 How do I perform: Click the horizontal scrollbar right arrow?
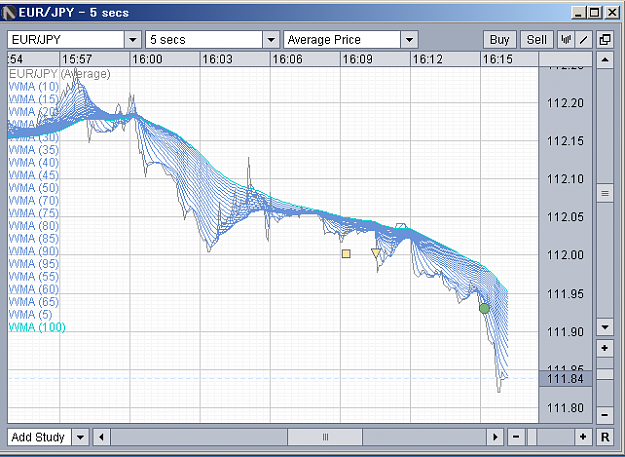(x=495, y=437)
